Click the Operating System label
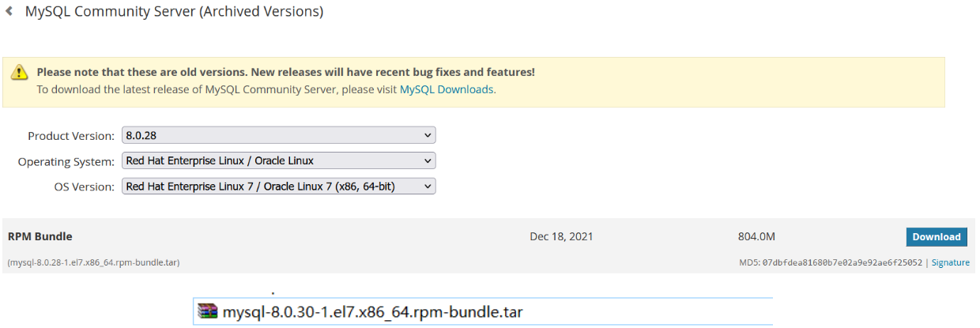 [x=66, y=161]
